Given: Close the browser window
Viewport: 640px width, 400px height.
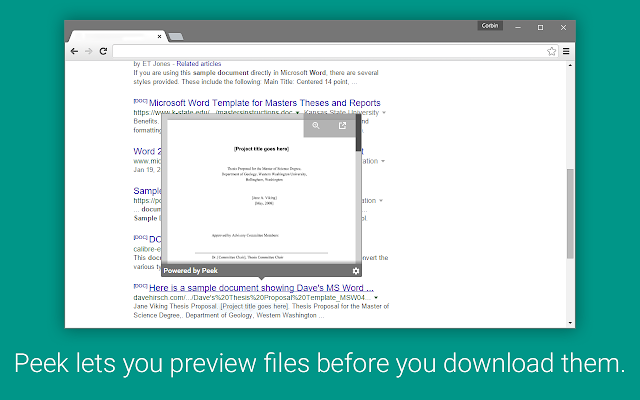Looking at the screenshot, I should (563, 27).
